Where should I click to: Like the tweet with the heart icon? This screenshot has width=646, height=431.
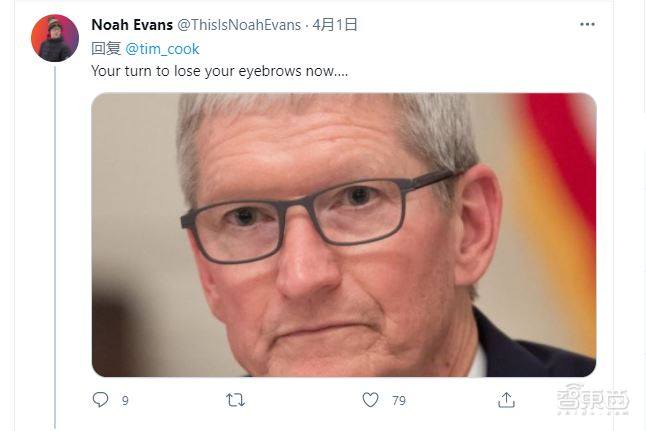coord(371,400)
